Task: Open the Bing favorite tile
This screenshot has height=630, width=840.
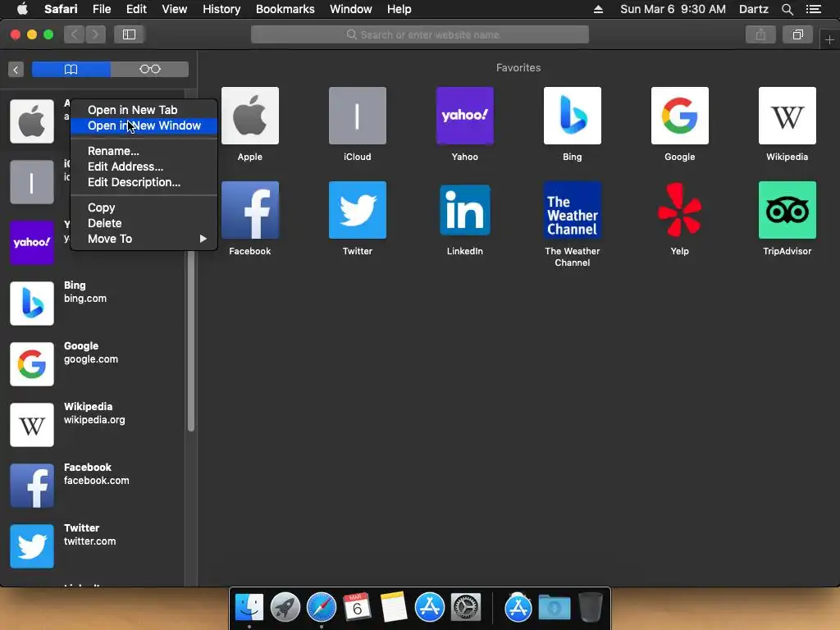Action: pyautogui.click(x=572, y=116)
